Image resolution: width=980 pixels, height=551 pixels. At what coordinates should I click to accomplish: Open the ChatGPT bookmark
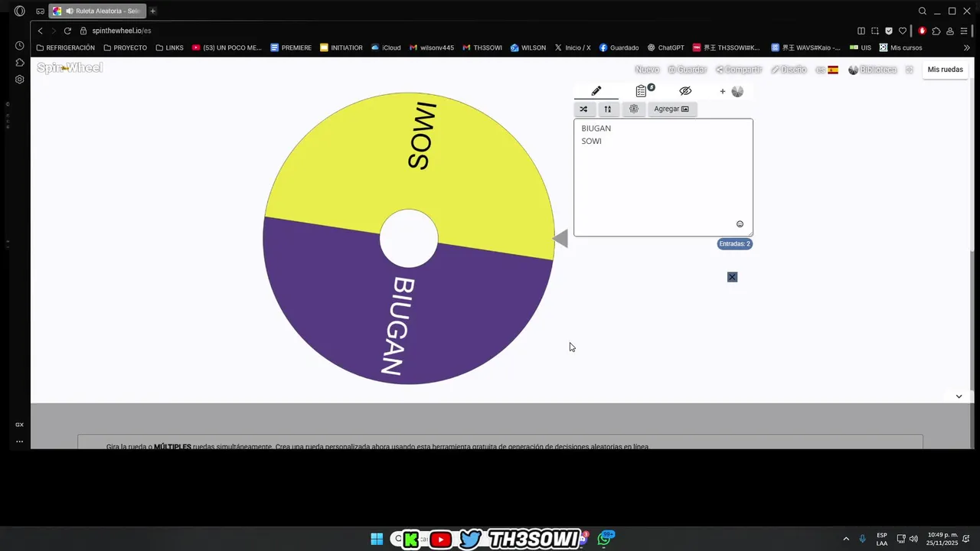pos(666,47)
